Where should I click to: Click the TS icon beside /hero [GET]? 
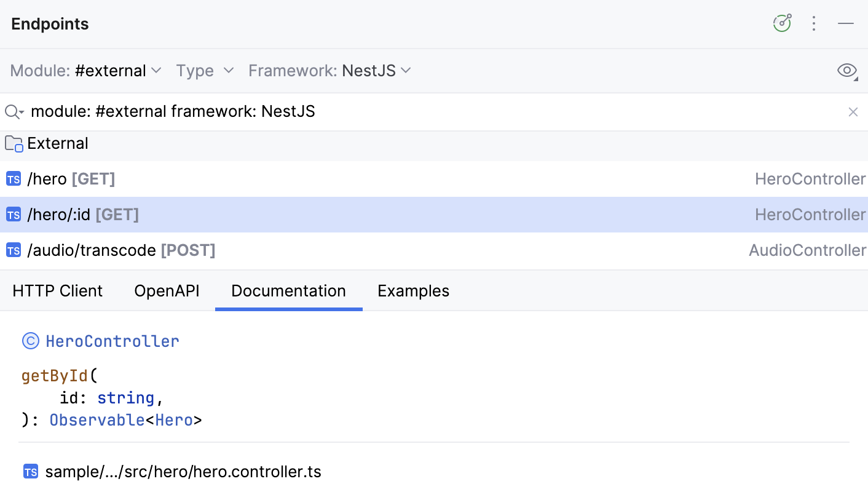pyautogui.click(x=14, y=179)
